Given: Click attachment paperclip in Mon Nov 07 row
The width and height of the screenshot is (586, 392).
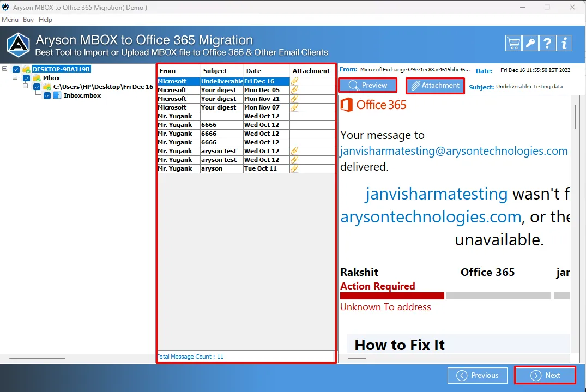Looking at the screenshot, I should pyautogui.click(x=294, y=107).
